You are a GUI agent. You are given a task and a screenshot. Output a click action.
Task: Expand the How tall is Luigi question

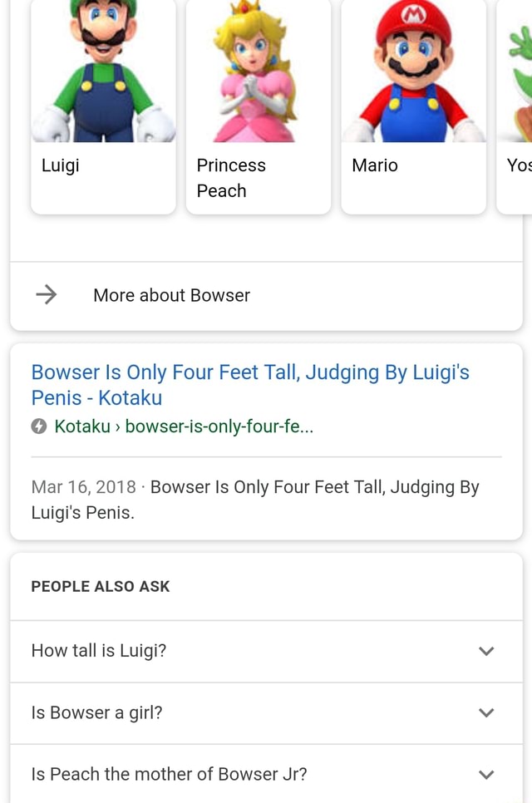98,651
